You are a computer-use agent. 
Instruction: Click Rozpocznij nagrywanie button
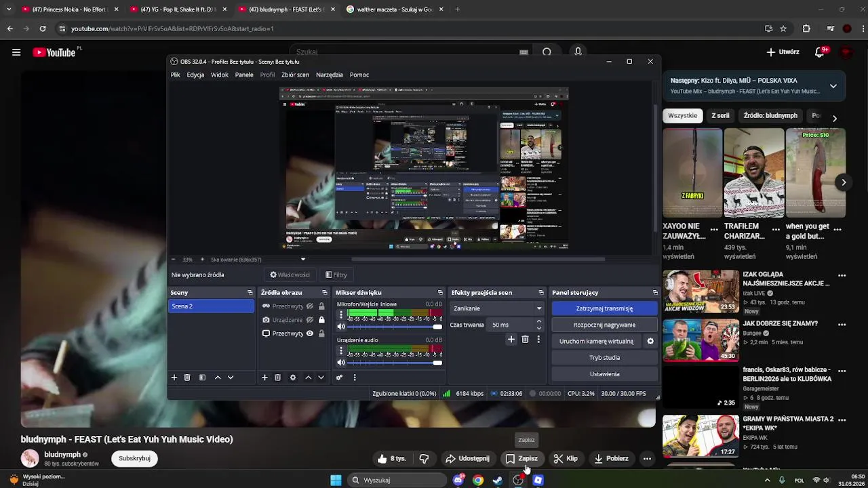click(604, 325)
